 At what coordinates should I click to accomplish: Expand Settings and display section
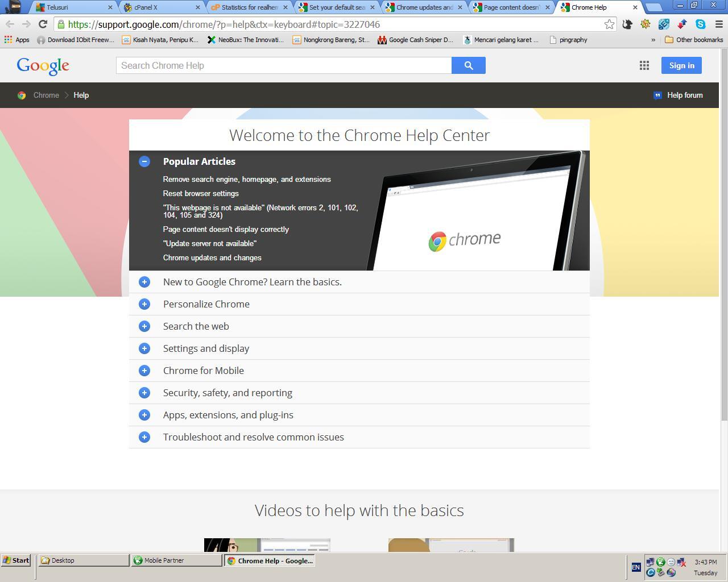pyautogui.click(x=144, y=348)
